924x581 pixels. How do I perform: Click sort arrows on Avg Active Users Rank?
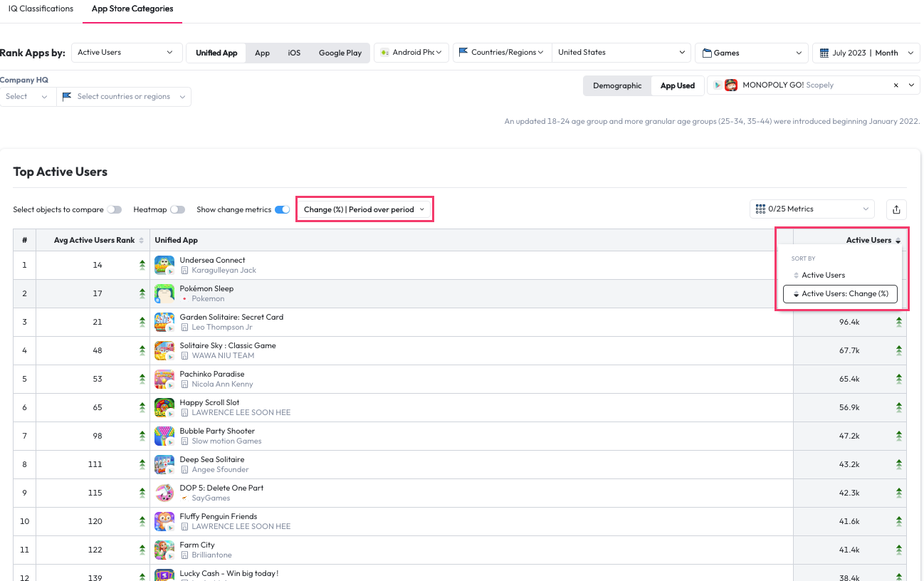coord(142,241)
